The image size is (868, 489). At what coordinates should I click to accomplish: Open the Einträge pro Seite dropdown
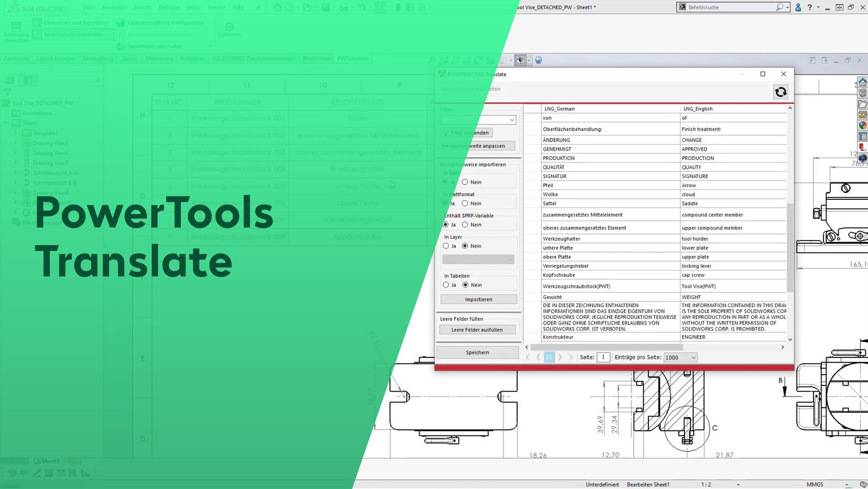pyautogui.click(x=680, y=357)
